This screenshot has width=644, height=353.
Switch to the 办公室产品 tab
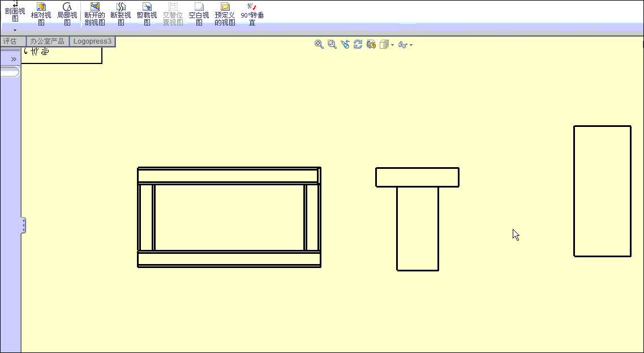pyautogui.click(x=48, y=41)
